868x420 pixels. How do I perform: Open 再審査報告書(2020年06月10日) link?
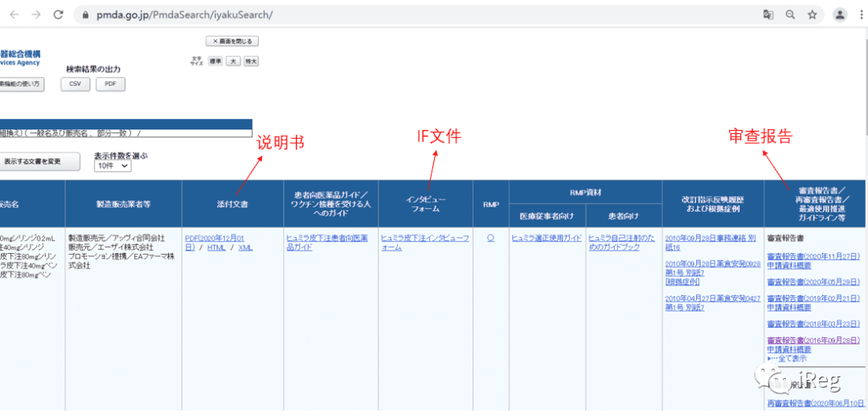coord(816,403)
